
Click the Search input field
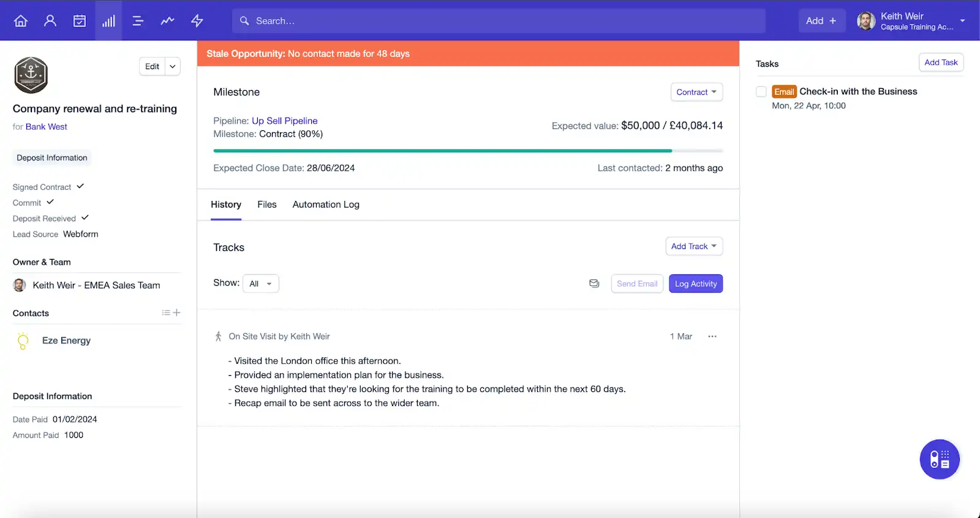point(499,21)
